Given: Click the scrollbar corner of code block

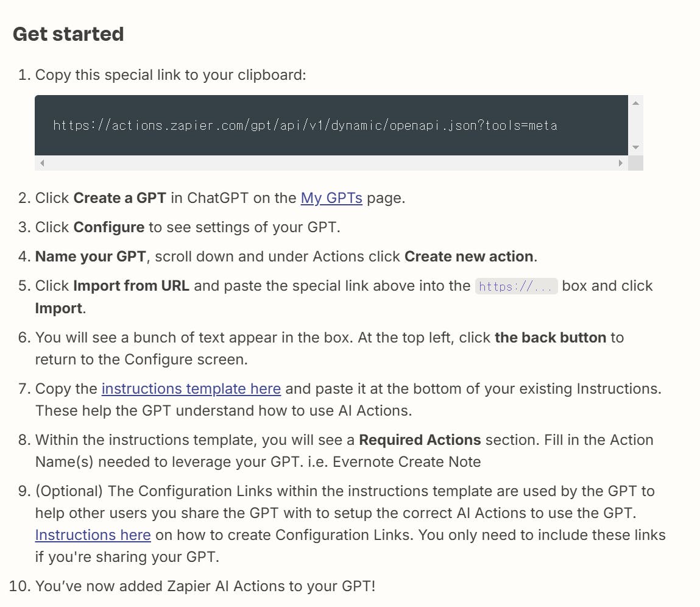Looking at the screenshot, I should click(635, 163).
